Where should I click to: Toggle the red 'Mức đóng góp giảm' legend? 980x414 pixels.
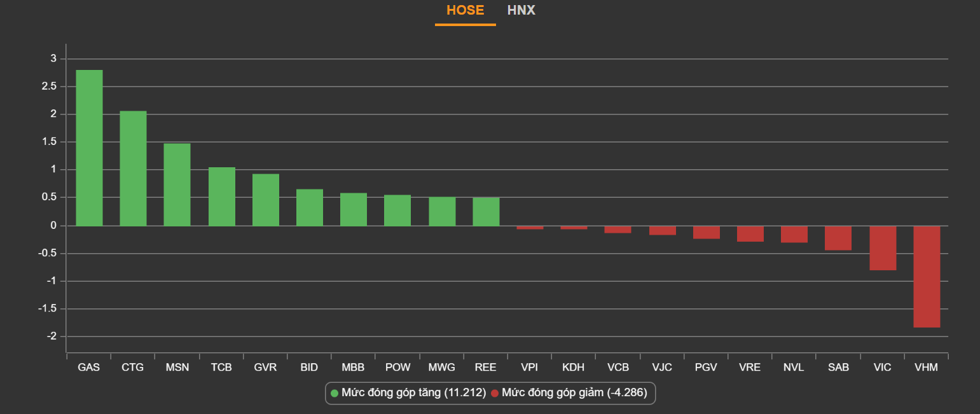point(574,393)
